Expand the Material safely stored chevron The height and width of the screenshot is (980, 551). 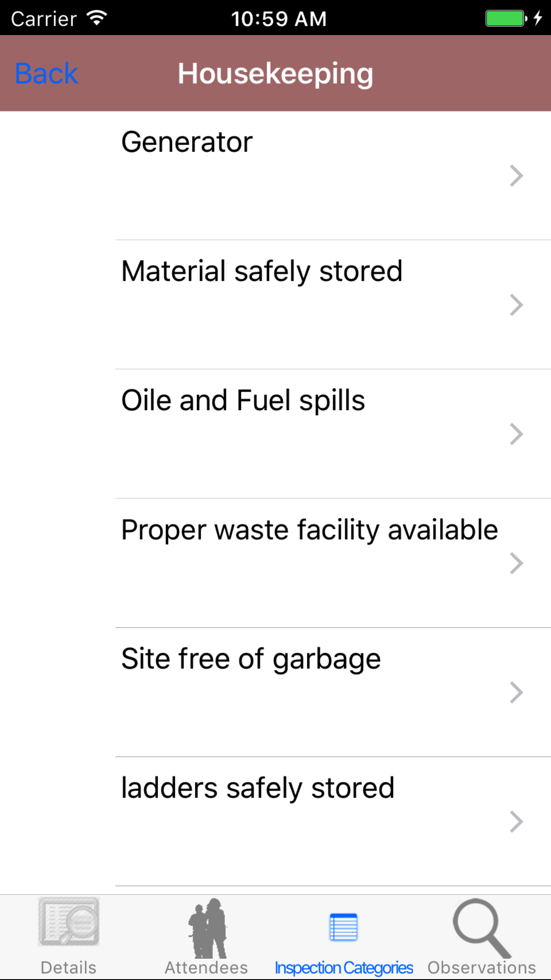point(516,305)
